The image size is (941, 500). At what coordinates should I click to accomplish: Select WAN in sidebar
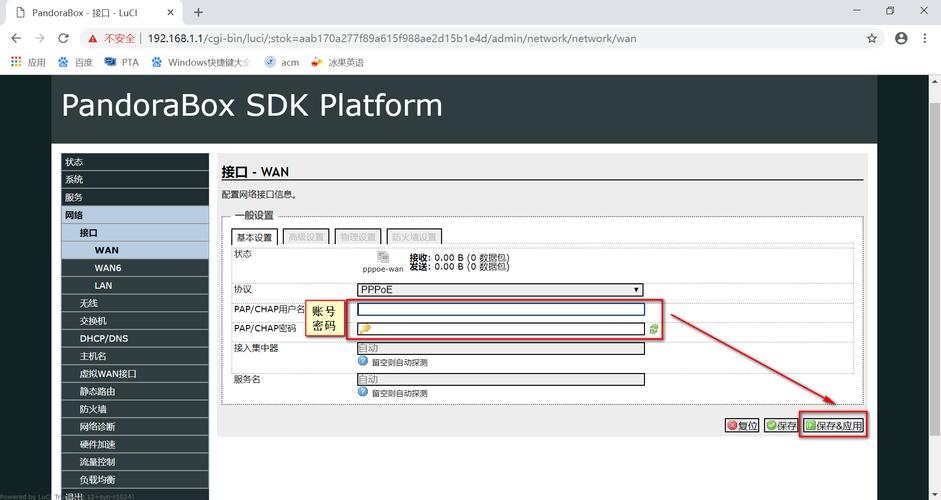pyautogui.click(x=135, y=250)
